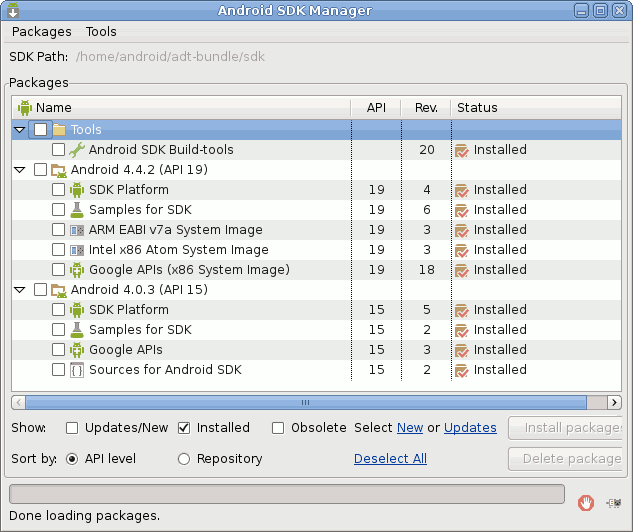Collapse the Android 4.4.2 (API 19) group
This screenshot has height=532, width=633.
click(x=19, y=170)
